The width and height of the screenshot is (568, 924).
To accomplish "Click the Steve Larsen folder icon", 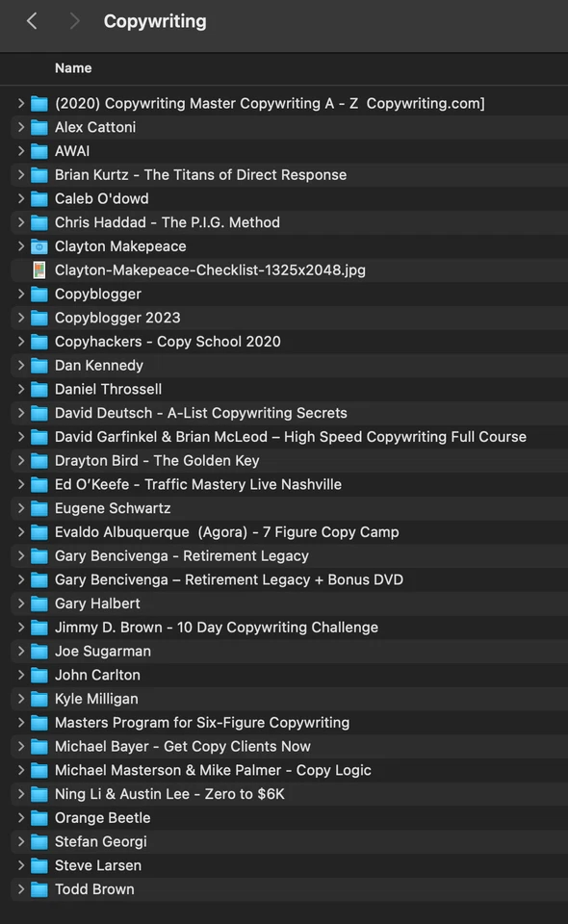I will click(39, 865).
